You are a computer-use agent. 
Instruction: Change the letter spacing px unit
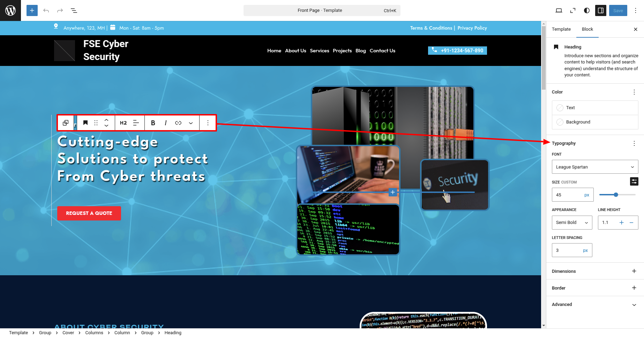click(x=585, y=250)
